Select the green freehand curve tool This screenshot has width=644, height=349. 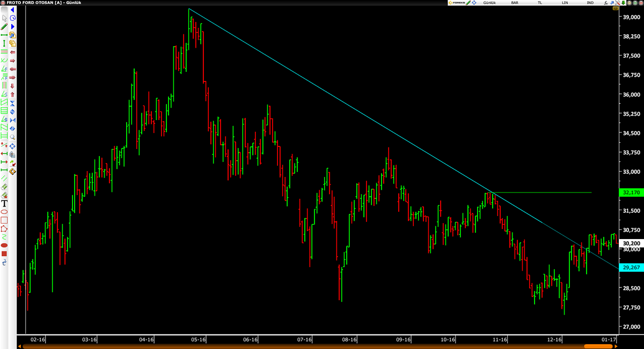[4, 237]
